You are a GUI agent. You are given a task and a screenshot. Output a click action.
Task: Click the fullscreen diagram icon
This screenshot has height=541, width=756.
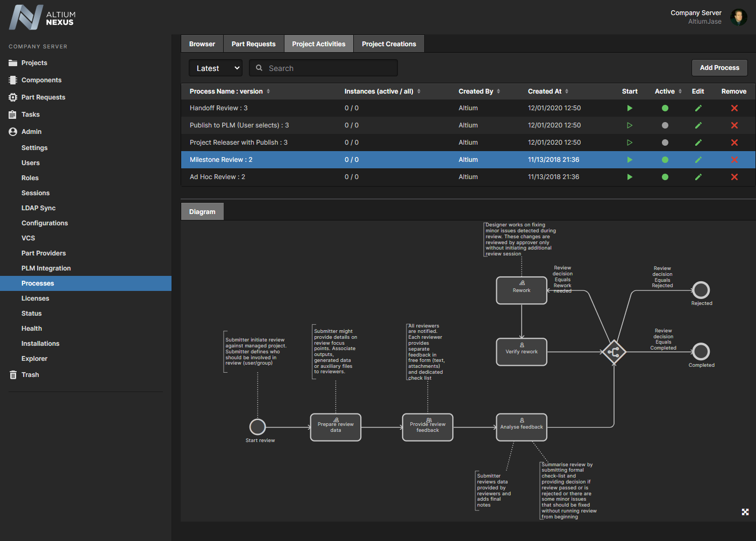(x=745, y=512)
